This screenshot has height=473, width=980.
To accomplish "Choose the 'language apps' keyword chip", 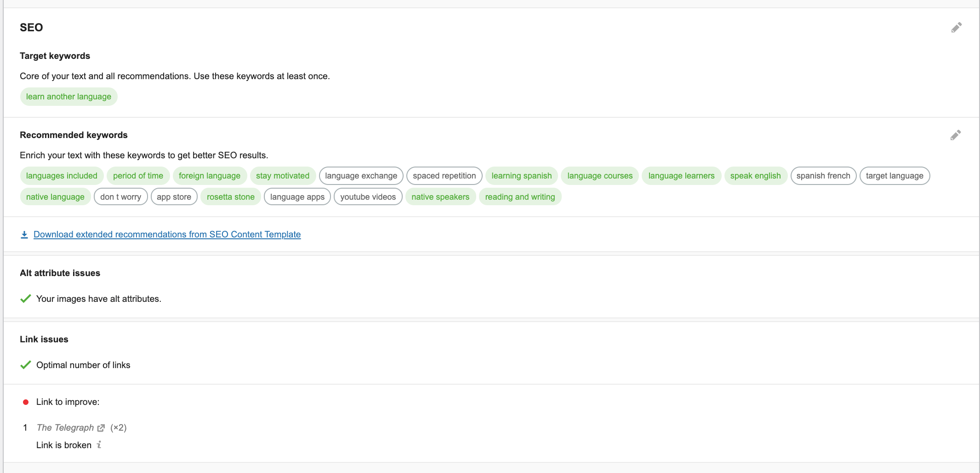I will 297,197.
